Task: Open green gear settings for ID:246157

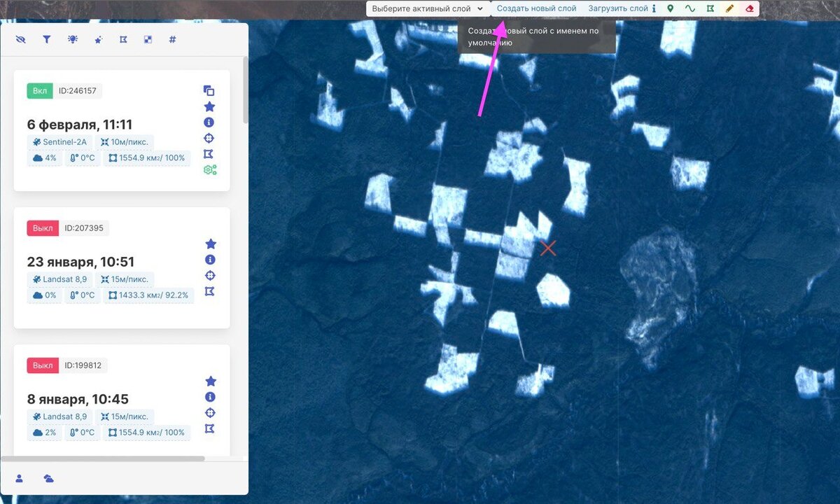Action: (x=210, y=169)
